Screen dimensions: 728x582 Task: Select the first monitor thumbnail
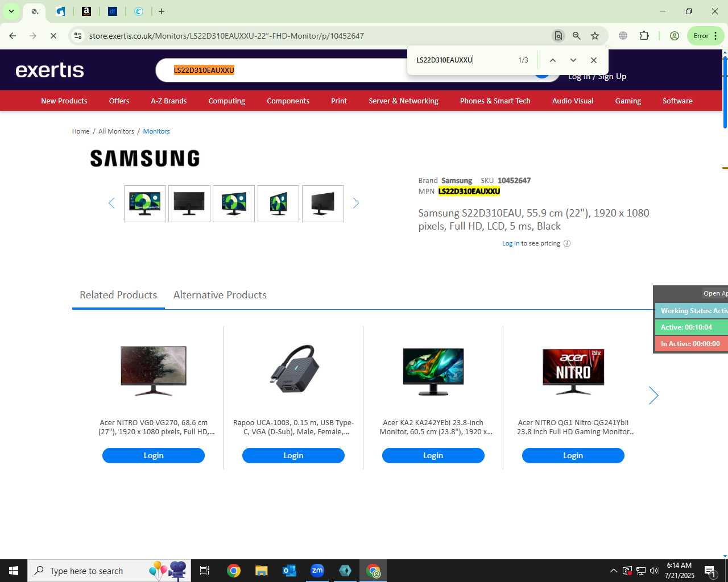[x=145, y=203]
